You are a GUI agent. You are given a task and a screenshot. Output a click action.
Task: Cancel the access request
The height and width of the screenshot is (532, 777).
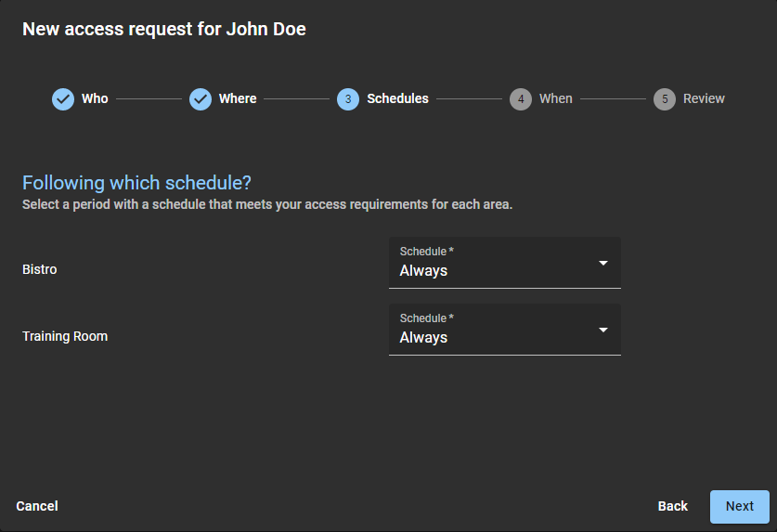click(37, 506)
